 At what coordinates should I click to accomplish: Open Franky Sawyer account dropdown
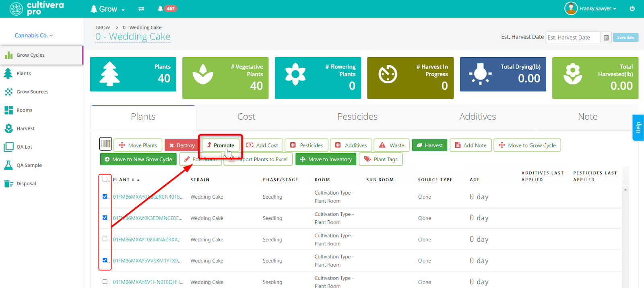(598, 8)
